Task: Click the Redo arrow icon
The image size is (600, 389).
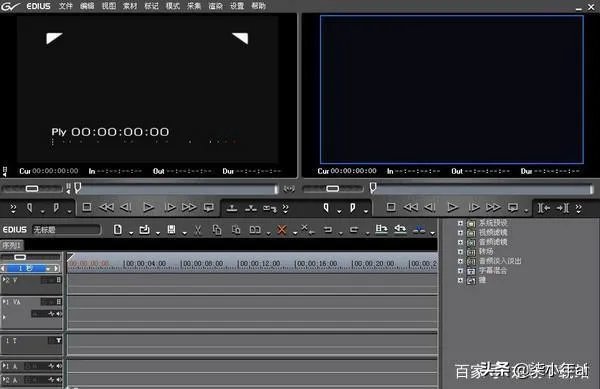Action: pos(354,229)
